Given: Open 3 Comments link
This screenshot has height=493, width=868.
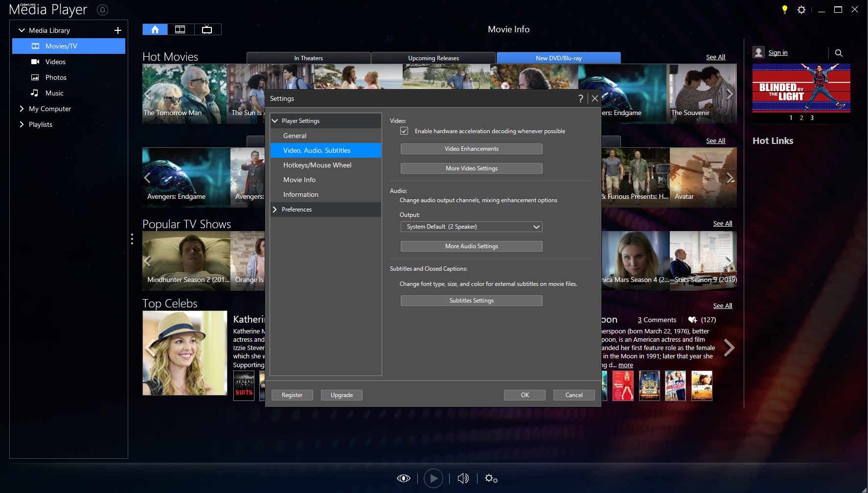Looking at the screenshot, I should tap(657, 320).
